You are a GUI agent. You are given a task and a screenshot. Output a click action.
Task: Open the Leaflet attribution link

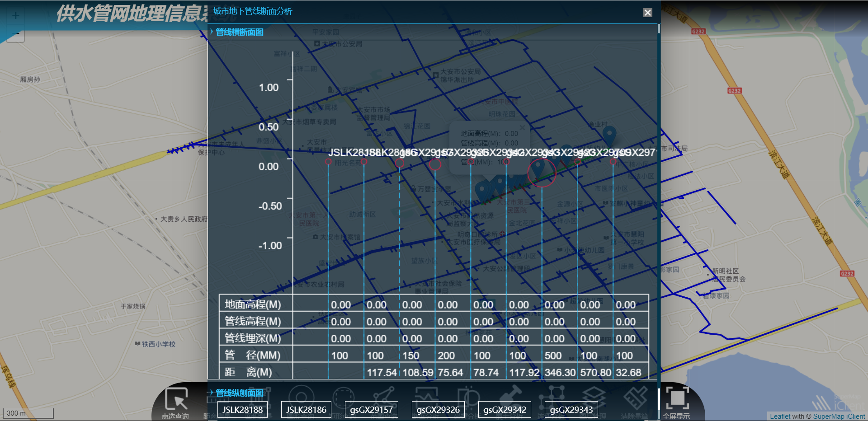coord(780,416)
